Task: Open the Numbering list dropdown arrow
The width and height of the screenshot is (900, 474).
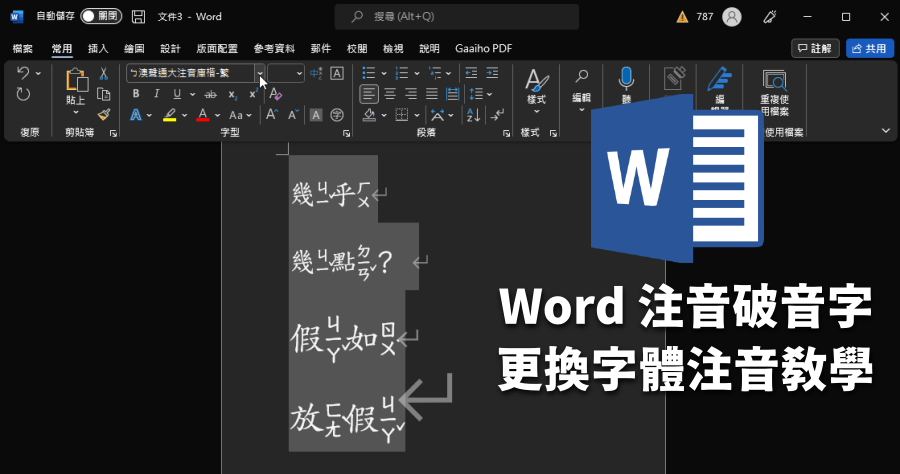Action: [x=417, y=73]
